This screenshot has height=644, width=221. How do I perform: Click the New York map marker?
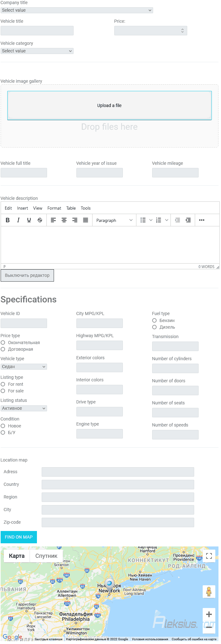click(109, 586)
